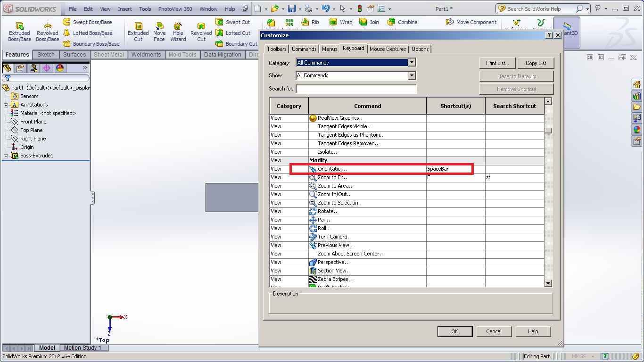The image size is (644, 362).
Task: Click the Move Face tool
Action: coord(159,32)
